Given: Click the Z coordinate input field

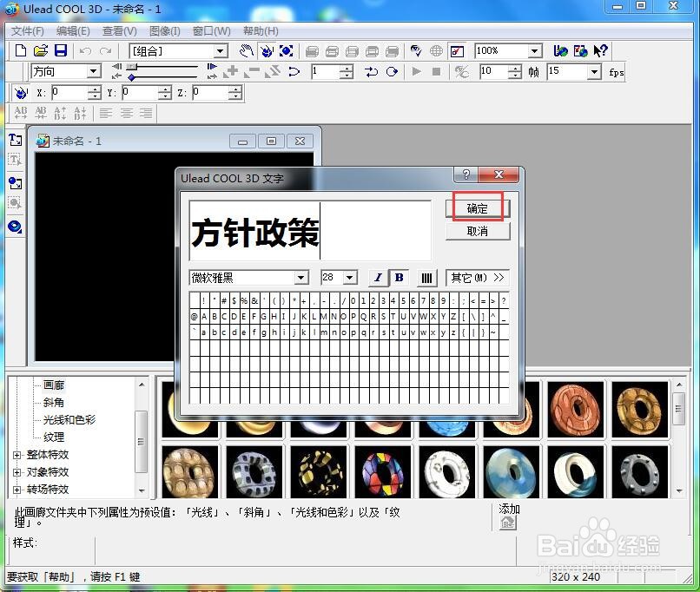Looking at the screenshot, I should (211, 93).
